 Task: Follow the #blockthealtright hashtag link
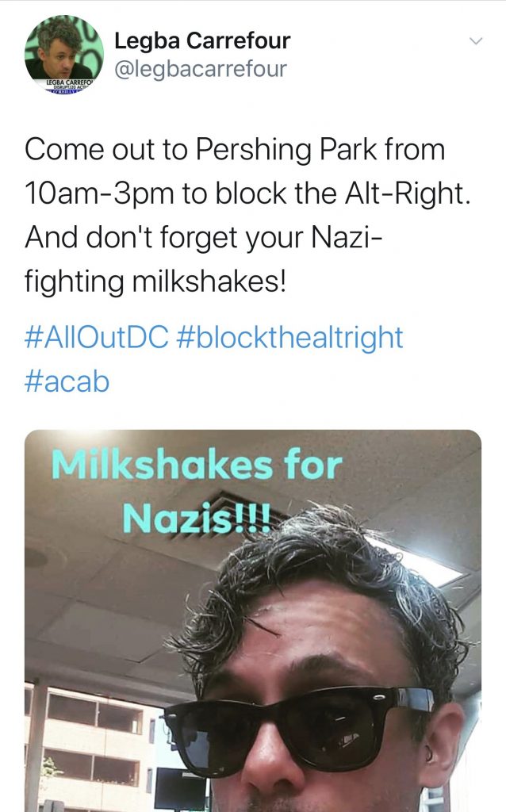tap(289, 338)
